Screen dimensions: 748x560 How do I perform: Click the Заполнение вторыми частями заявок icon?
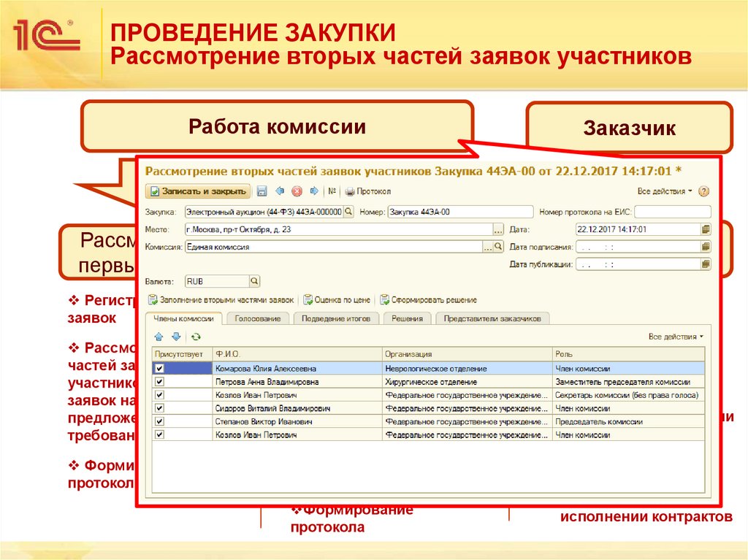152,299
